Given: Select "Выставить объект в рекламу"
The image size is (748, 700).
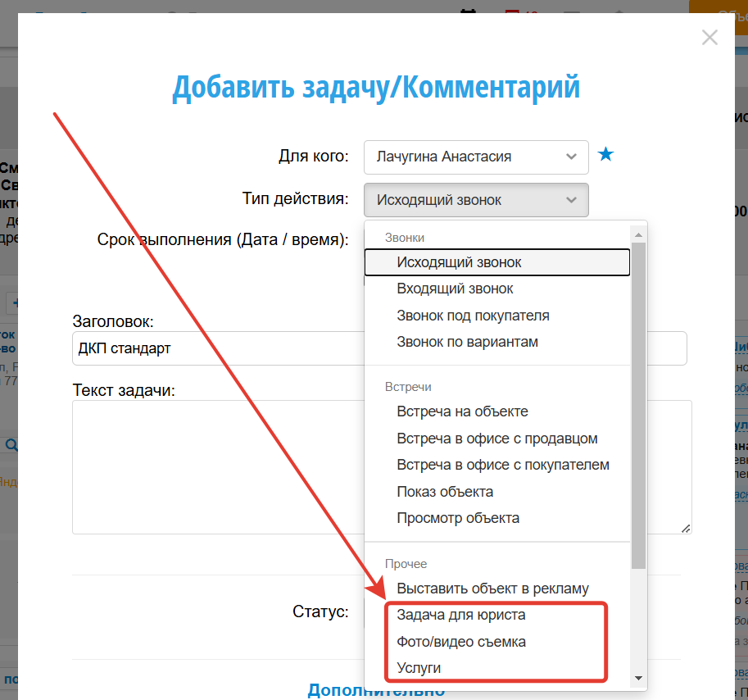Looking at the screenshot, I should (x=492, y=589).
